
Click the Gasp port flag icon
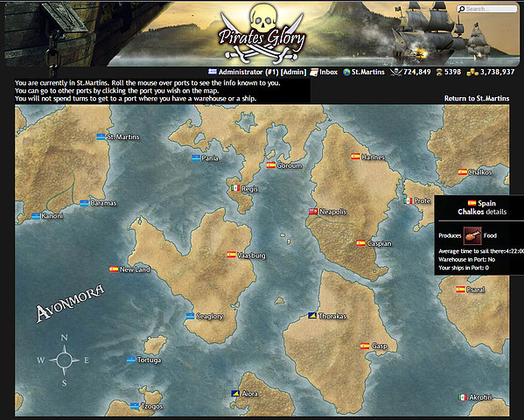point(365,346)
